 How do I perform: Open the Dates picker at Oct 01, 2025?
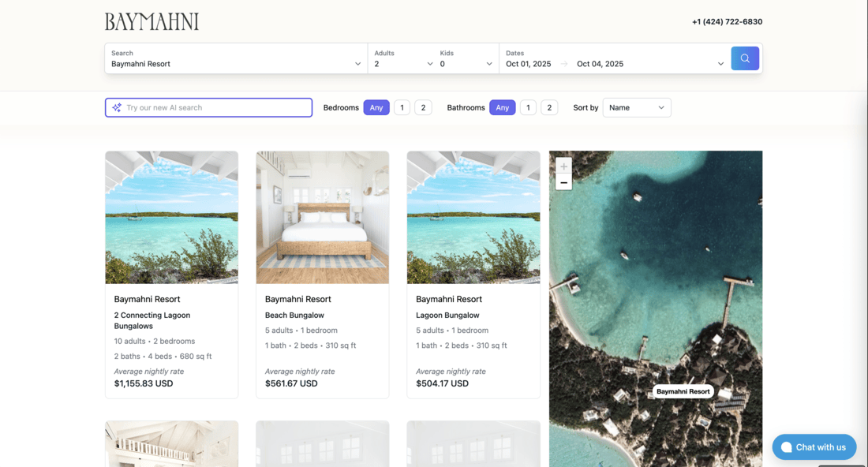pos(529,64)
